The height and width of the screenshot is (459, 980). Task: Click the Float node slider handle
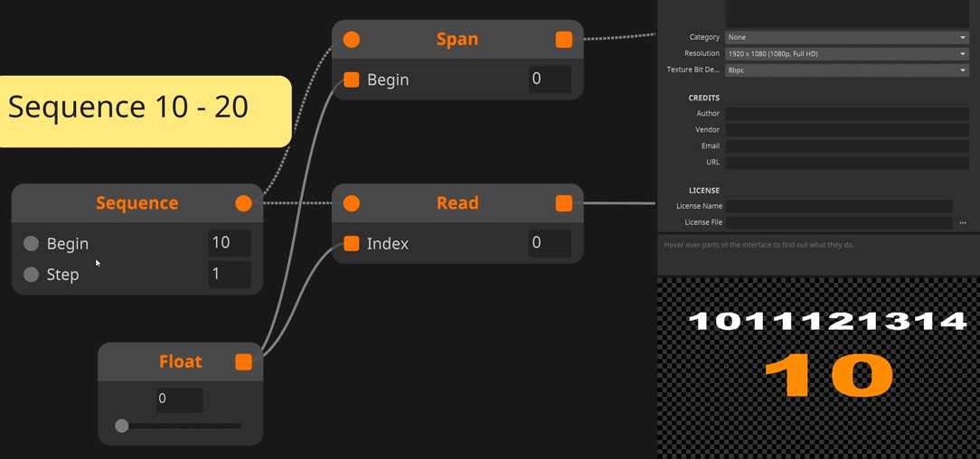coord(122,426)
